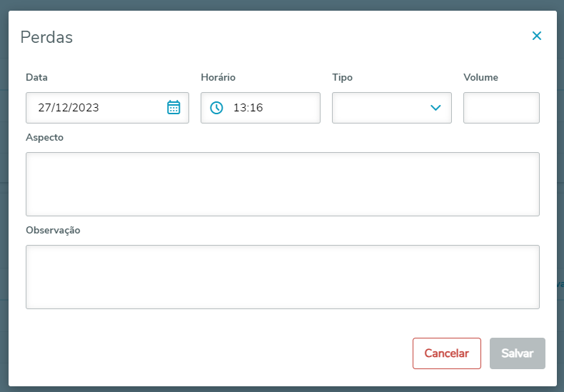564x392 pixels.
Task: Click inside the Aspecto text area
Action: [282, 184]
